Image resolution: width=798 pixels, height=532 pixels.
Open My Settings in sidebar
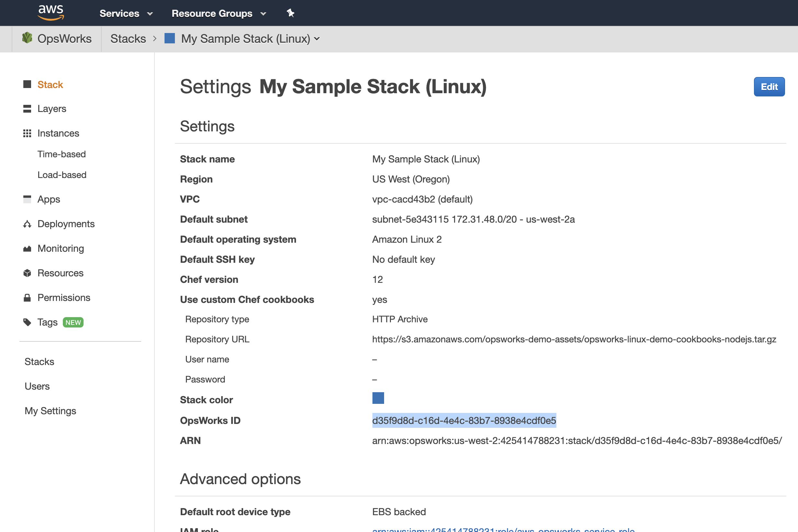point(50,411)
